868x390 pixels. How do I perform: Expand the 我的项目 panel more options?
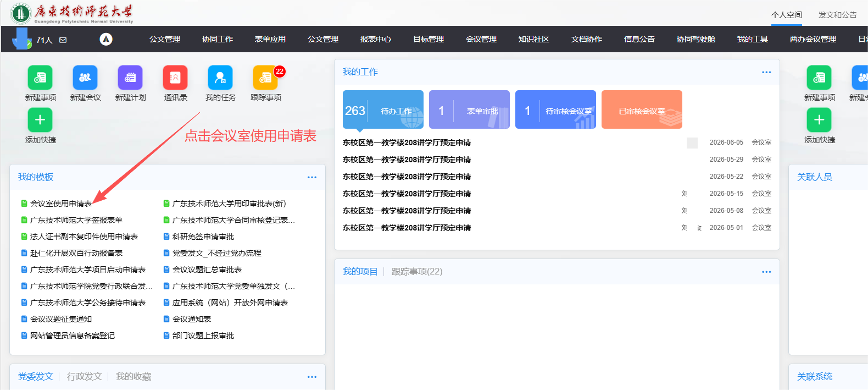coord(766,272)
